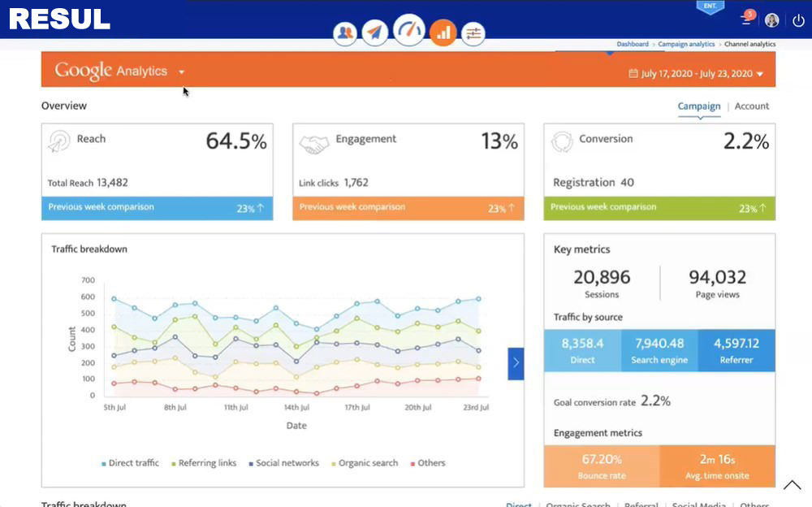Click the power logout icon
The width and height of the screenshot is (812, 507).
798,20
